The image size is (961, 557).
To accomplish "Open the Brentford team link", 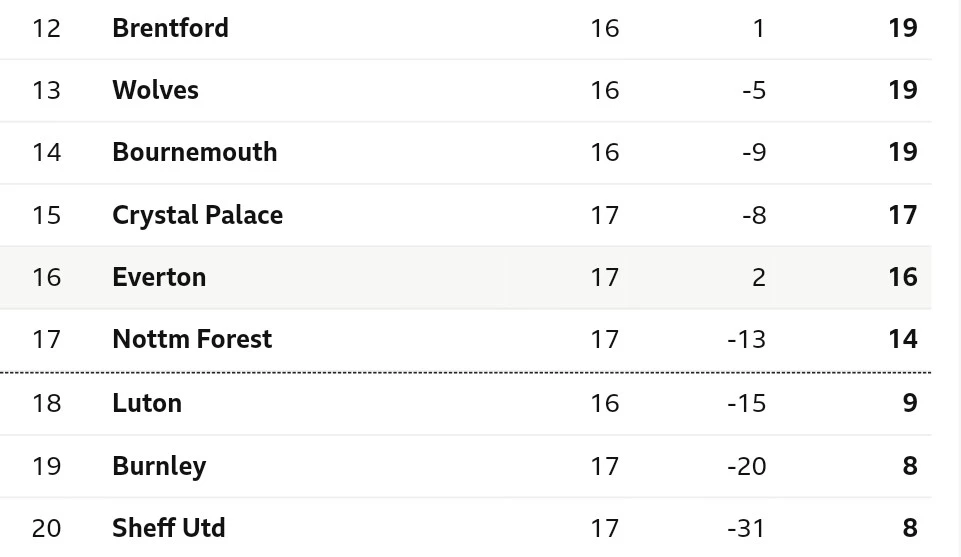I will coord(170,28).
